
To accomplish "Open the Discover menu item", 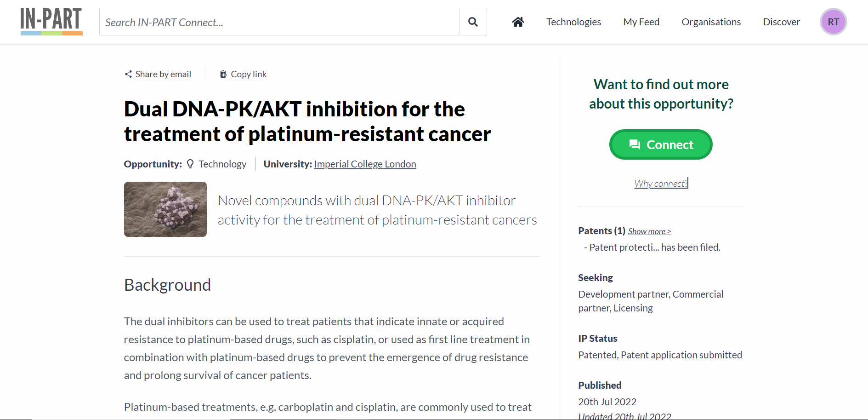I will 781,22.
